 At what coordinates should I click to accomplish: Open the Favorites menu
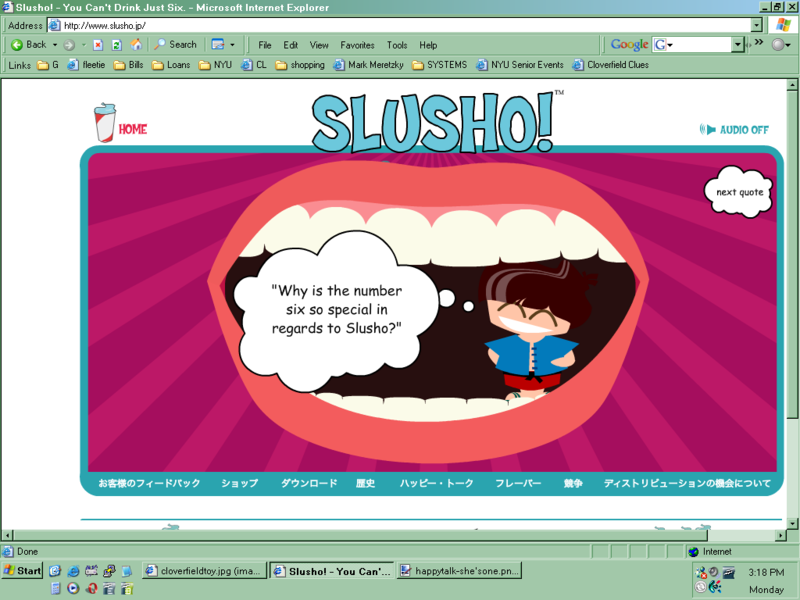[x=357, y=45]
